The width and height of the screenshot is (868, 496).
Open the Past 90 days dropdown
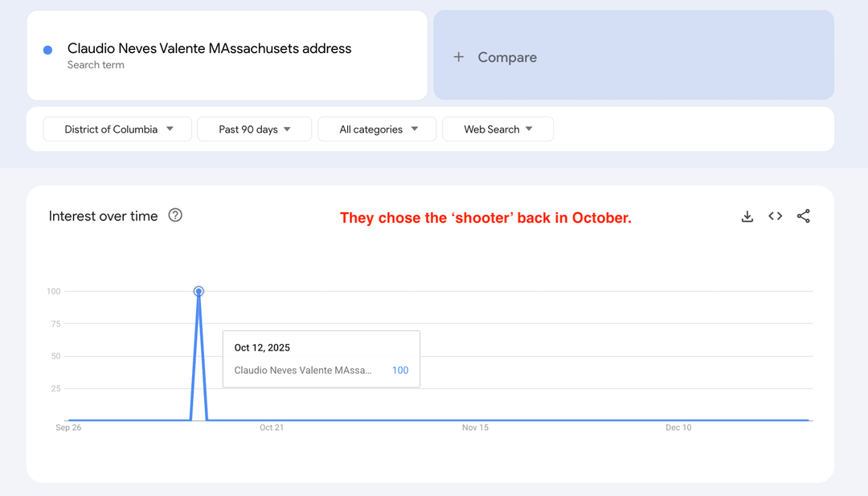tap(254, 129)
